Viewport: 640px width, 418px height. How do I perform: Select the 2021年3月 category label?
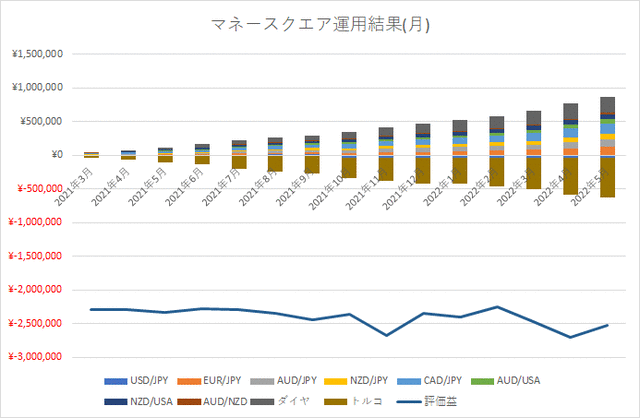[x=74, y=187]
